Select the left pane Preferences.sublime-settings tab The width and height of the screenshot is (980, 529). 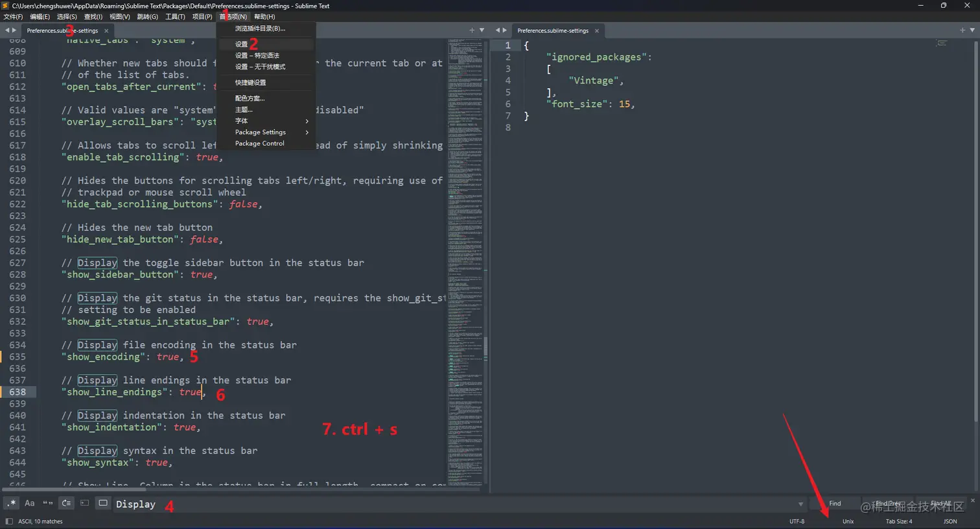pos(67,30)
